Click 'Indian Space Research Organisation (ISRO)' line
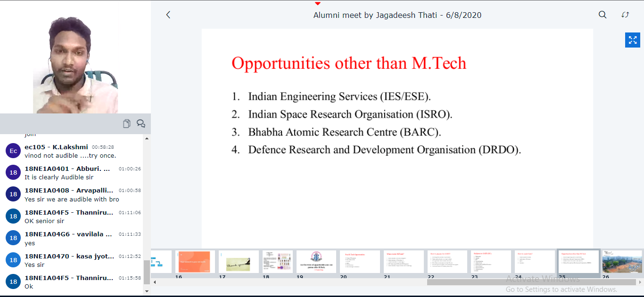Viewport: 644px width, 297px height. [350, 114]
